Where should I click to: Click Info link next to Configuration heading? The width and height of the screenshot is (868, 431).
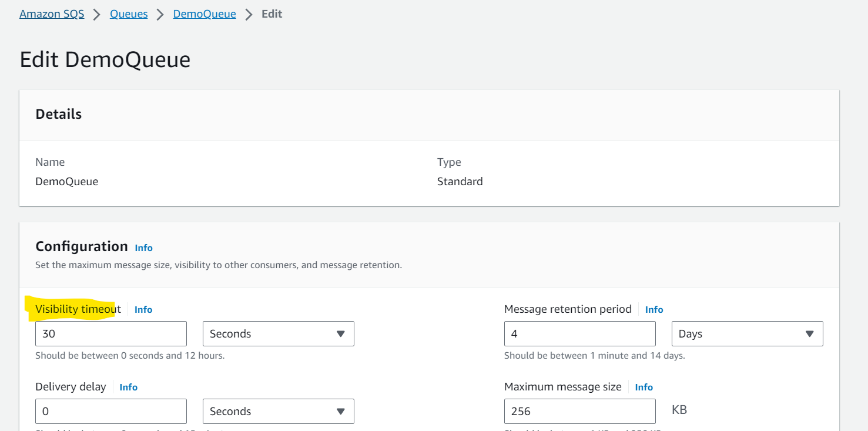[x=143, y=248]
